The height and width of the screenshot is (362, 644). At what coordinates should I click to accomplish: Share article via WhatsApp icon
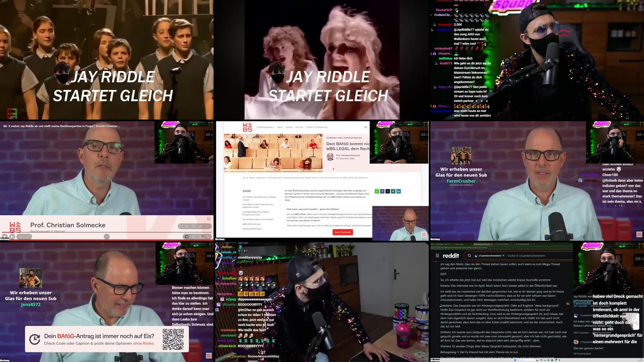pos(377,191)
